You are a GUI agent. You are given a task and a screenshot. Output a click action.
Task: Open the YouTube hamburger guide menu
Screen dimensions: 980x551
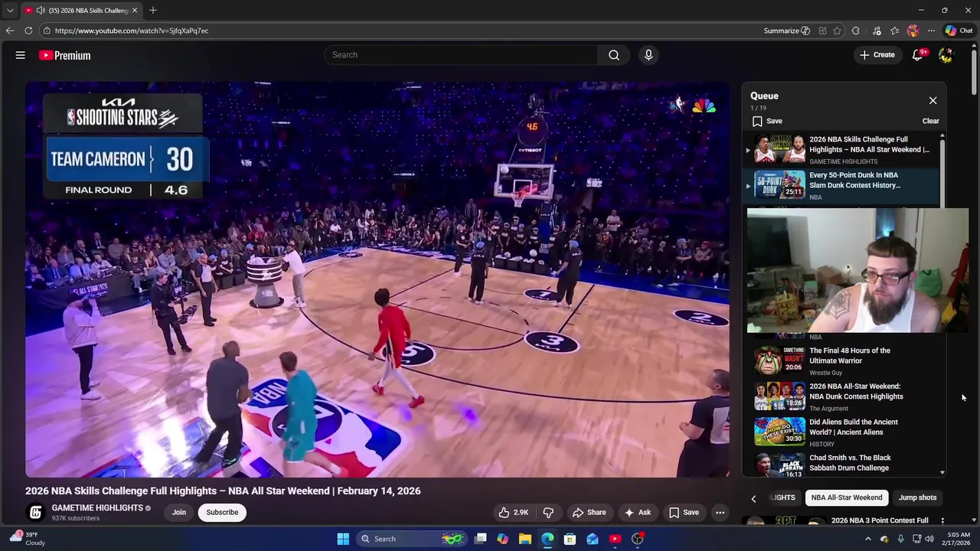click(21, 55)
